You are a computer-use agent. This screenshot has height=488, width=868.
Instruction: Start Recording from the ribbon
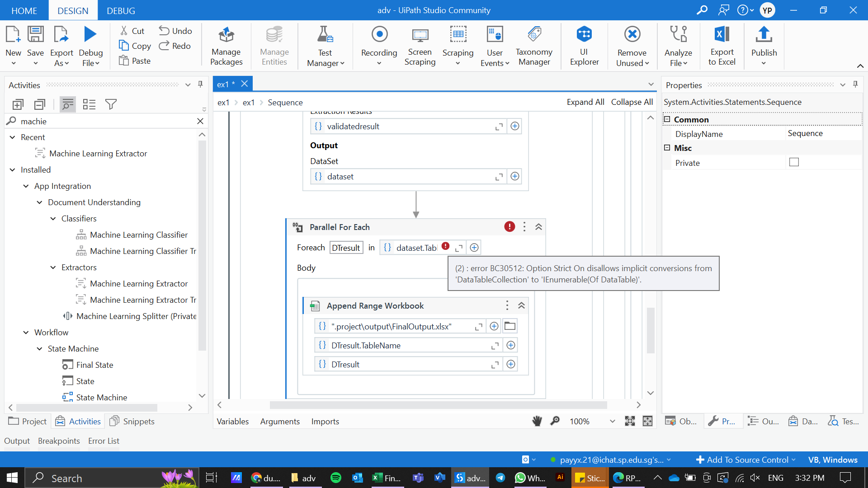[379, 46]
